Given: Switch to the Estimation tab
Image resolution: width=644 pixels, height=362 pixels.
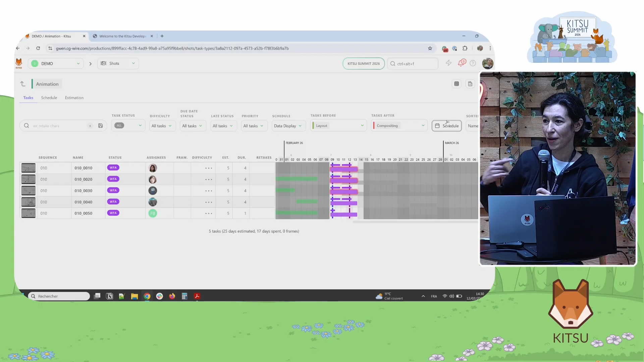Looking at the screenshot, I should coord(74,98).
